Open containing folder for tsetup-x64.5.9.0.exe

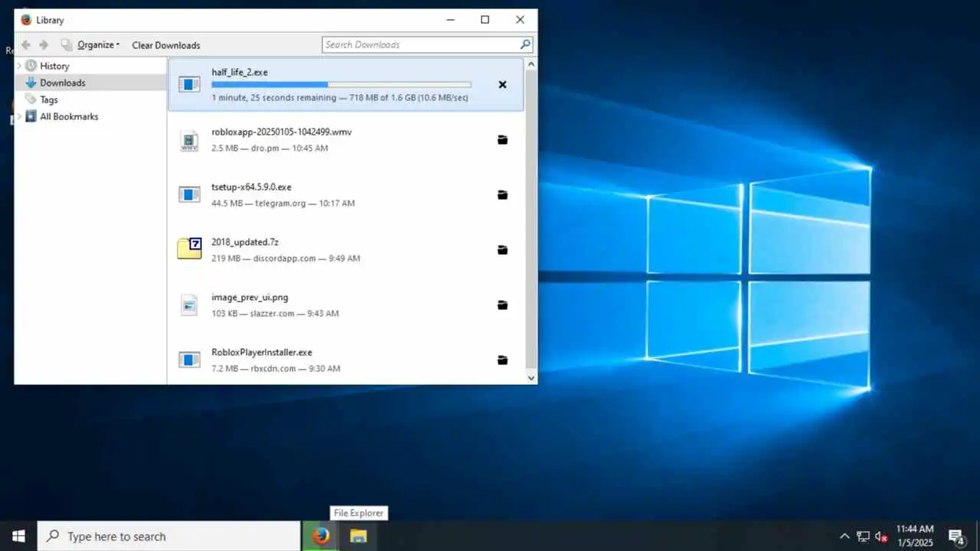pyautogui.click(x=502, y=195)
